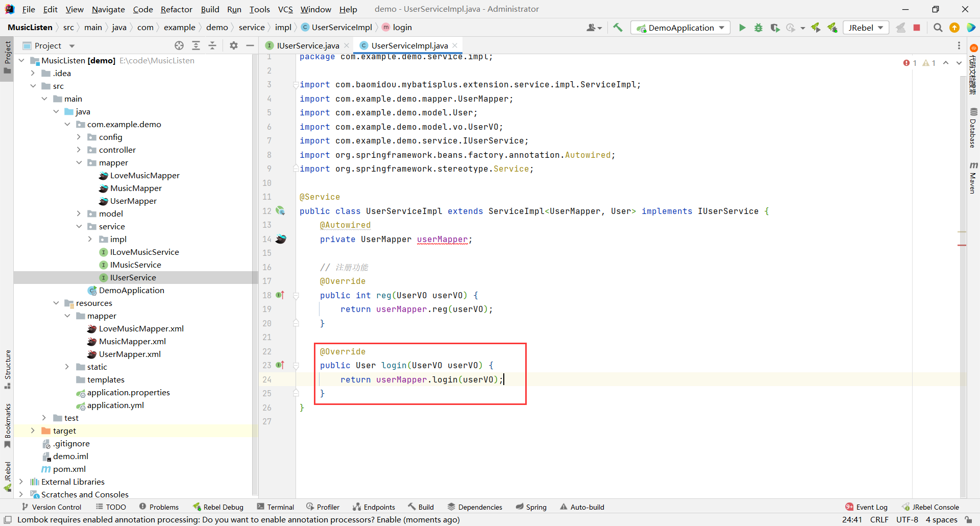The height and width of the screenshot is (526, 980).
Task: Toggle the Structure tool window
Action: click(x=7, y=368)
